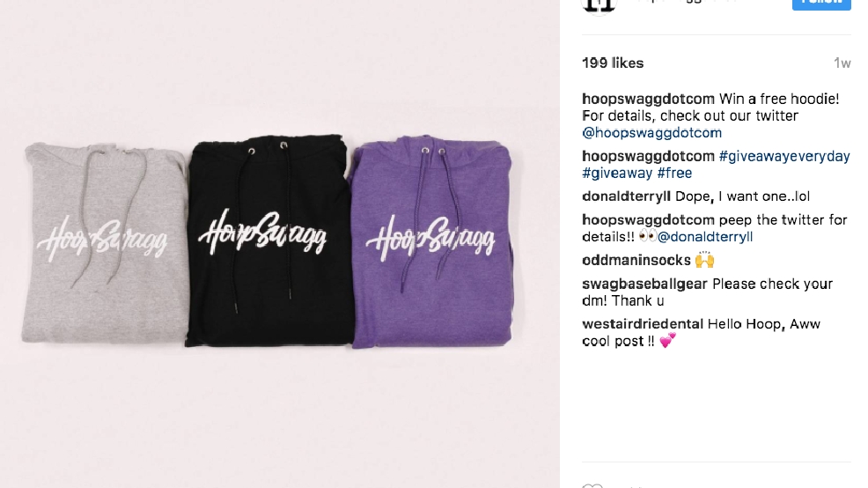Click hoopswaggdotcom username before 'peep the twitter'

tap(648, 220)
